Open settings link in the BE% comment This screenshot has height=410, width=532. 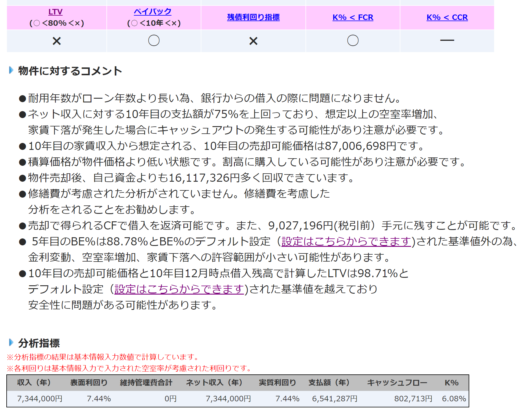pyautogui.click(x=346, y=241)
